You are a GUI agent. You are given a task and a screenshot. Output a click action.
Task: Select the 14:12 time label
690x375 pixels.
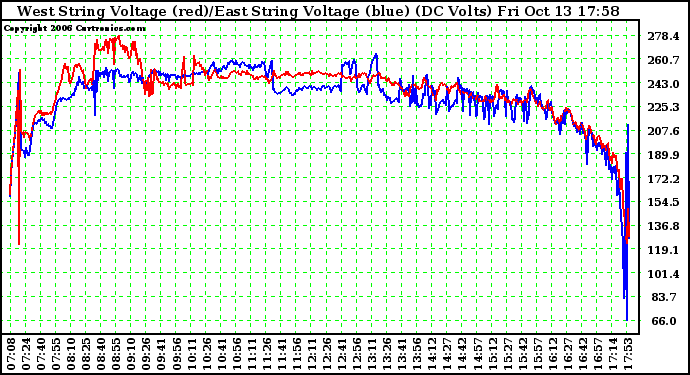click(x=433, y=354)
